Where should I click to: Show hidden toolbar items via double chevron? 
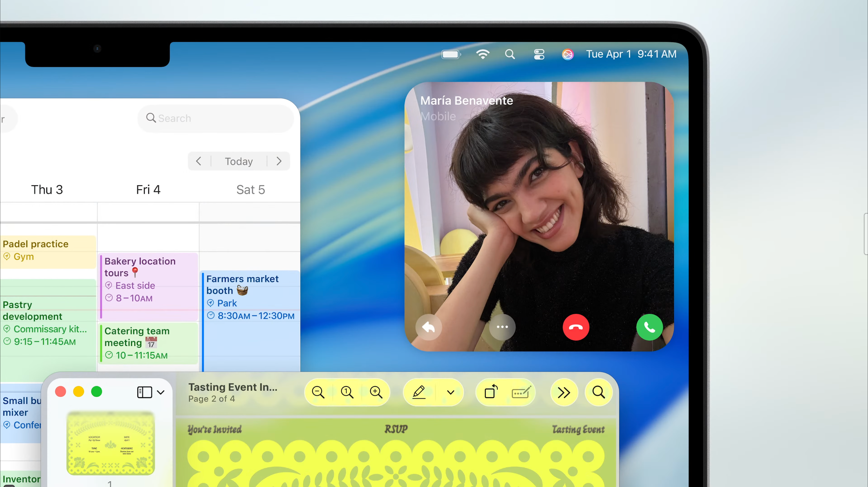pyautogui.click(x=564, y=392)
